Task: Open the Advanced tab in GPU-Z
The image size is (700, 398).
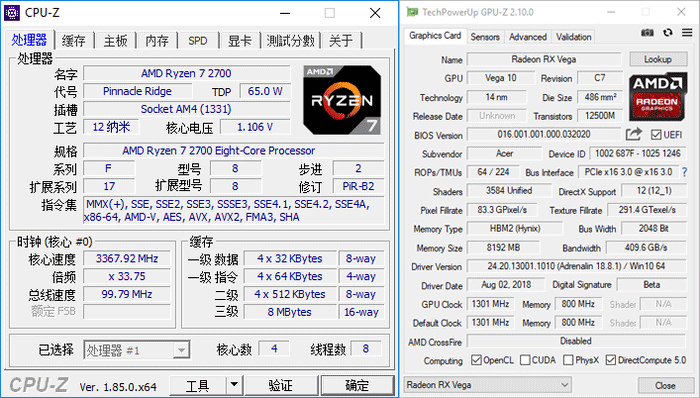Action: point(528,37)
